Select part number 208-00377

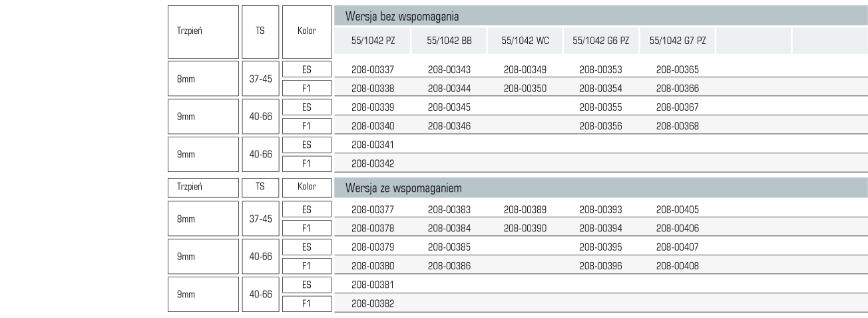[x=373, y=209]
